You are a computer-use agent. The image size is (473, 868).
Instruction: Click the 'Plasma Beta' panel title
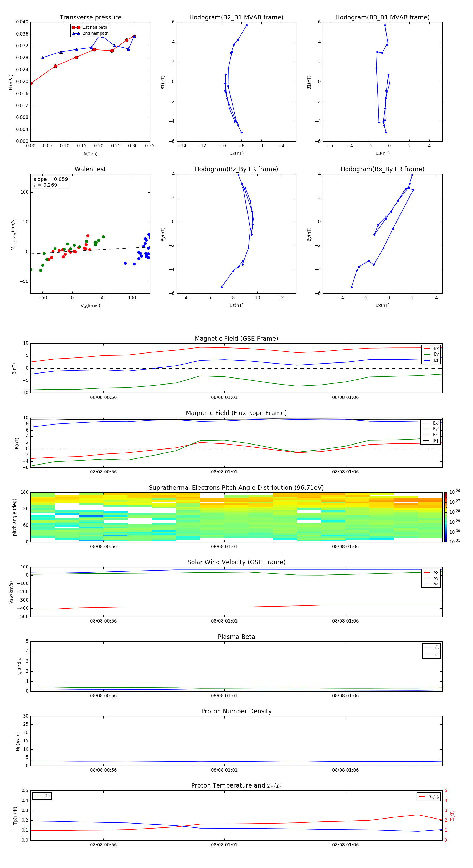click(236, 637)
